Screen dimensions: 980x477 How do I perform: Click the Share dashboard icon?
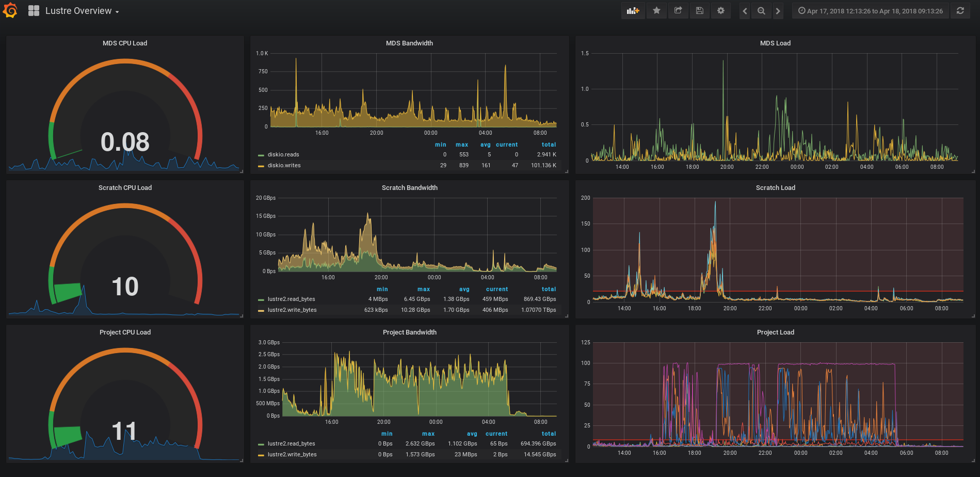[x=678, y=11]
